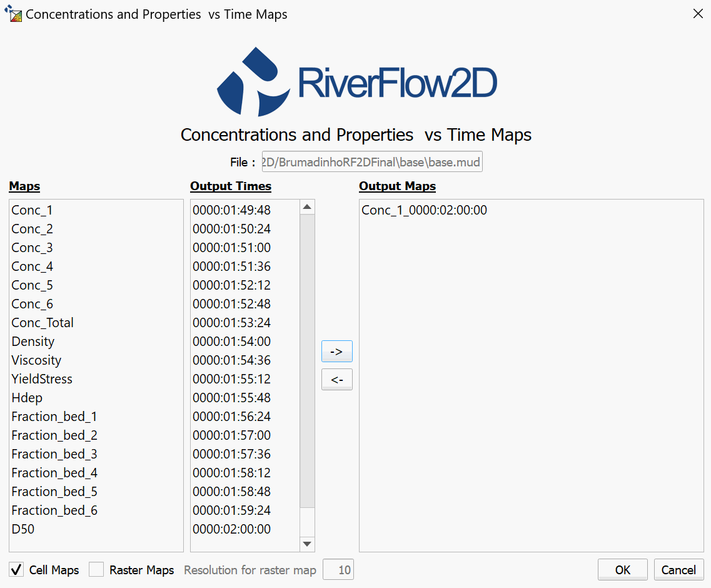
Task: Click the title bar application icon
Action: point(13,14)
